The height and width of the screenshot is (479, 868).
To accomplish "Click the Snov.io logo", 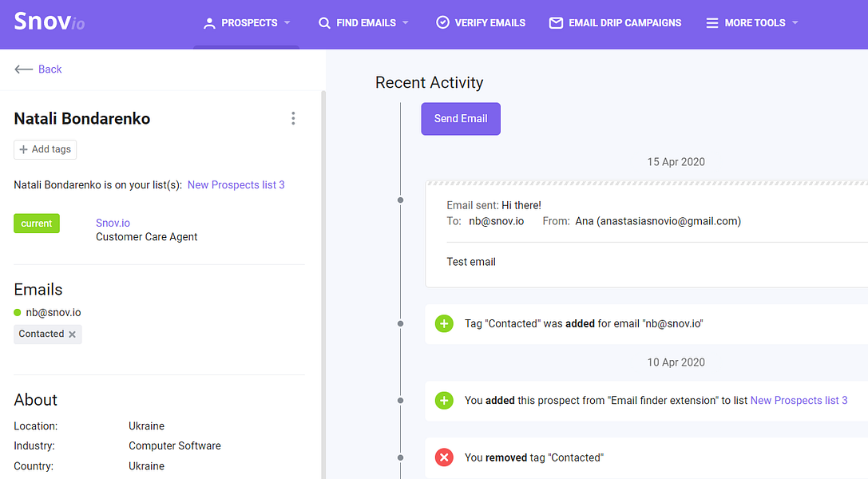I will (x=49, y=22).
